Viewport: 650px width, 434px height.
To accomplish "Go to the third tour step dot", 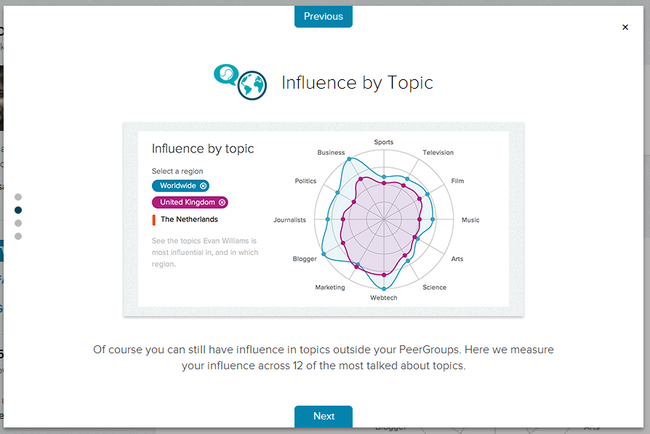I will [18, 223].
